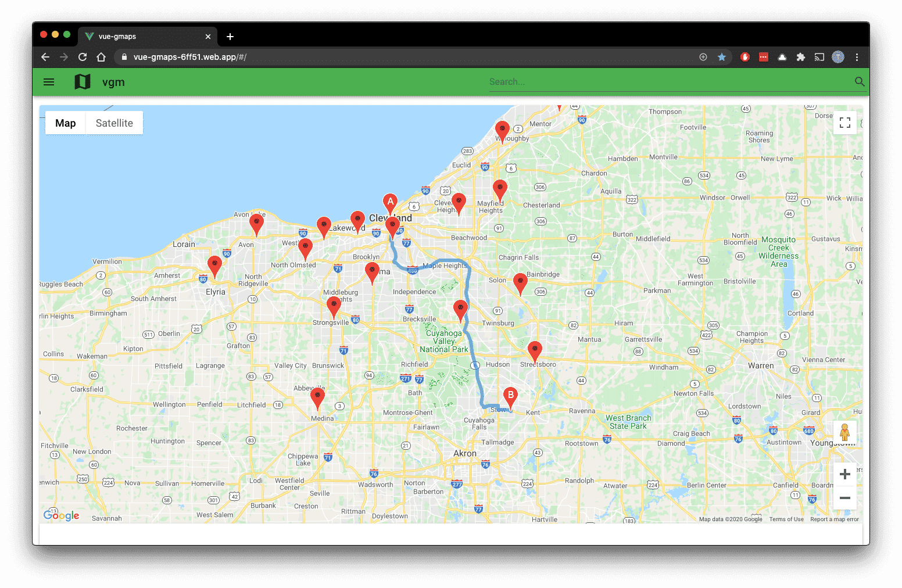Click the zoom in plus control
This screenshot has height=588, width=902.
845,474
